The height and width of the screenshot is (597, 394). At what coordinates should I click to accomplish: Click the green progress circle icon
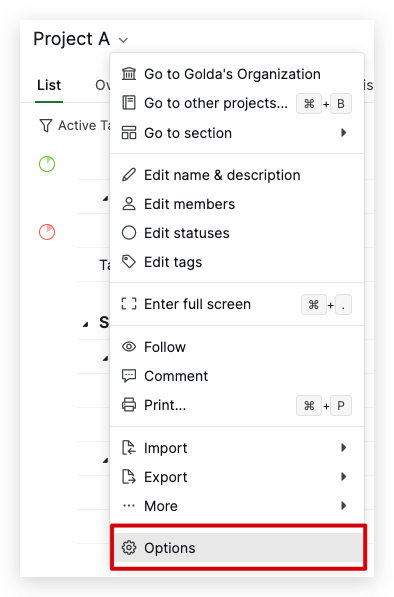click(47, 164)
